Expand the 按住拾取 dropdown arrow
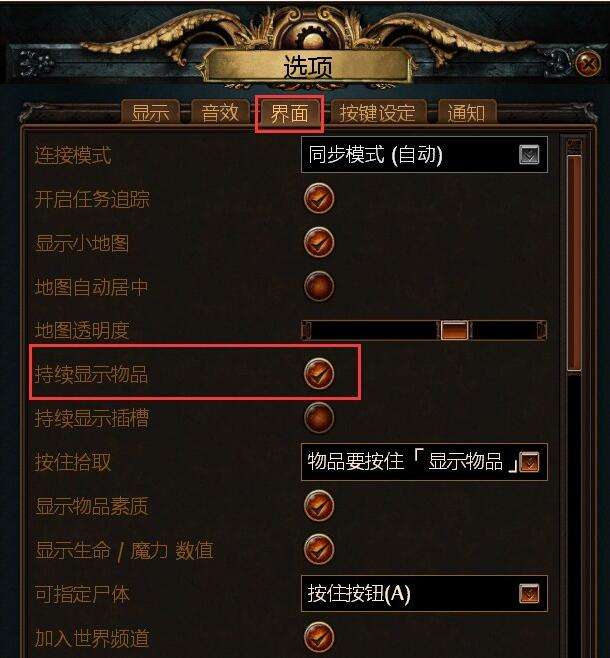The width and height of the screenshot is (610, 658). pyautogui.click(x=529, y=462)
